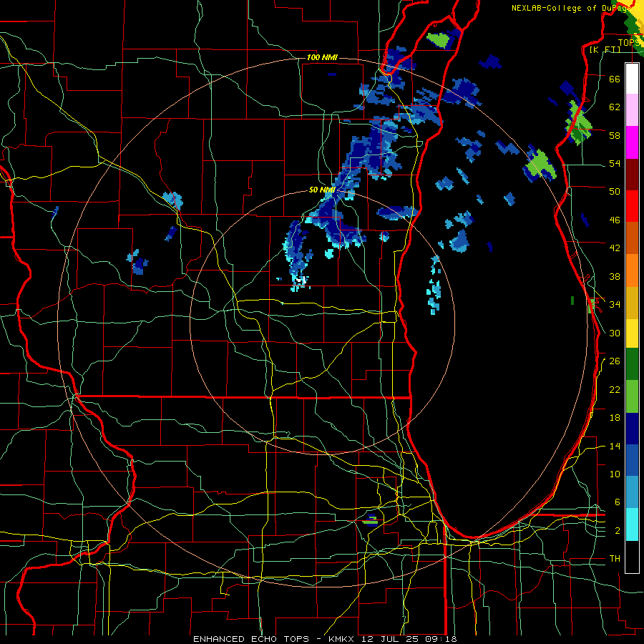Click the "TOPS" legend heading
The image size is (644, 644).
click(x=628, y=42)
